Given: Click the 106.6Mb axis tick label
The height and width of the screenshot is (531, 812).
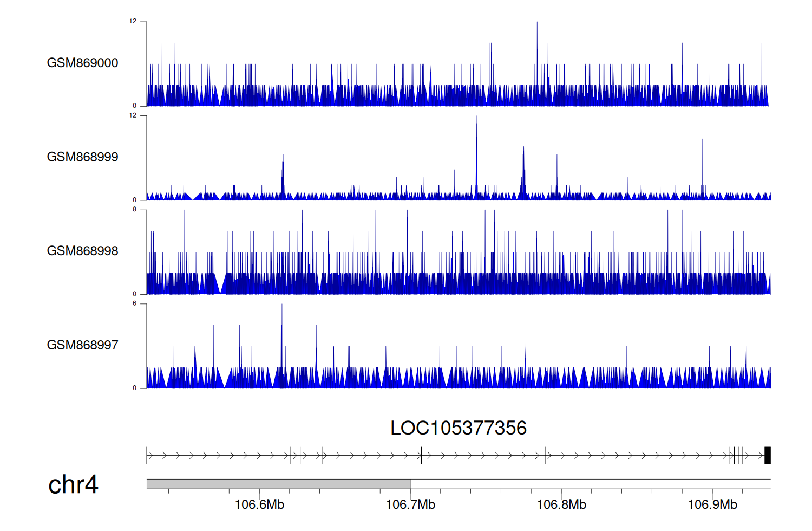Looking at the screenshot, I should (x=259, y=504).
